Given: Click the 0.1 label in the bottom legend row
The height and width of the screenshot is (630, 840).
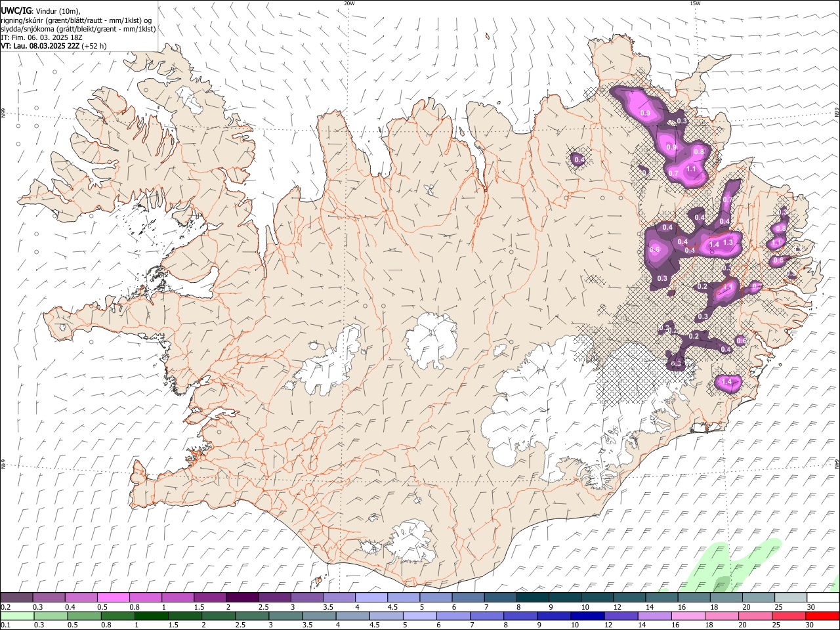Looking at the screenshot, I should pos(5,625).
